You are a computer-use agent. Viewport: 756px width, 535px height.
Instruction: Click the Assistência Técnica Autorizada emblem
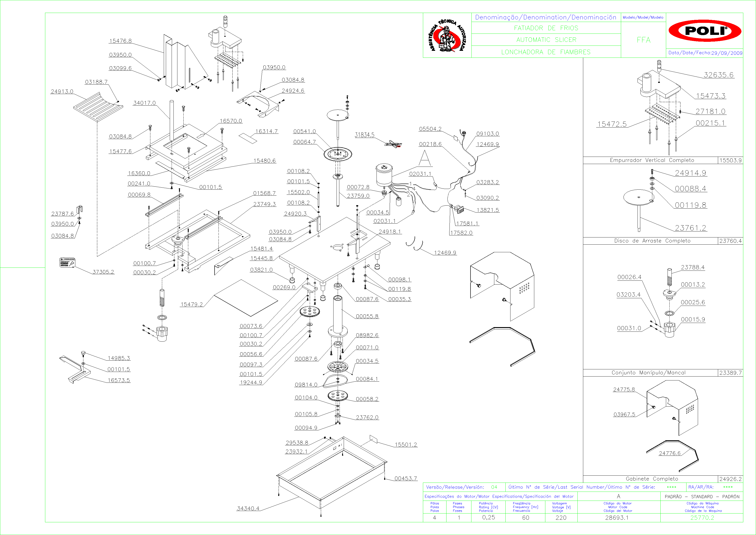click(x=447, y=35)
